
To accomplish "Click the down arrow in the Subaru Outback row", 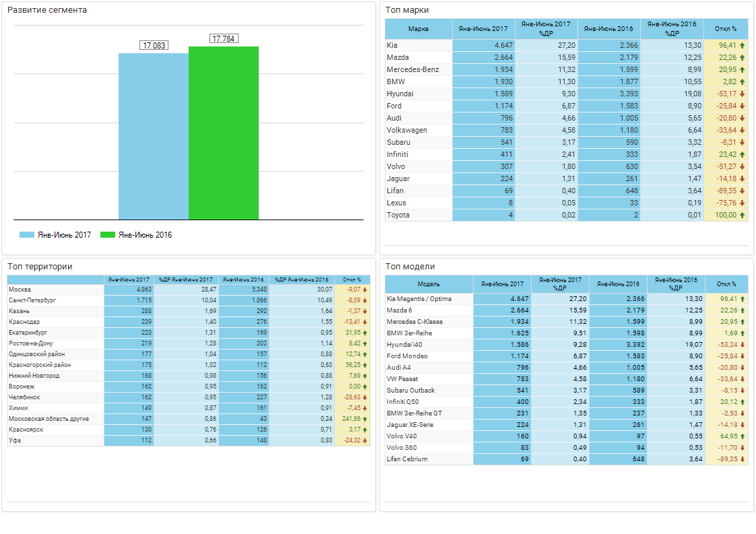I will pos(743,391).
